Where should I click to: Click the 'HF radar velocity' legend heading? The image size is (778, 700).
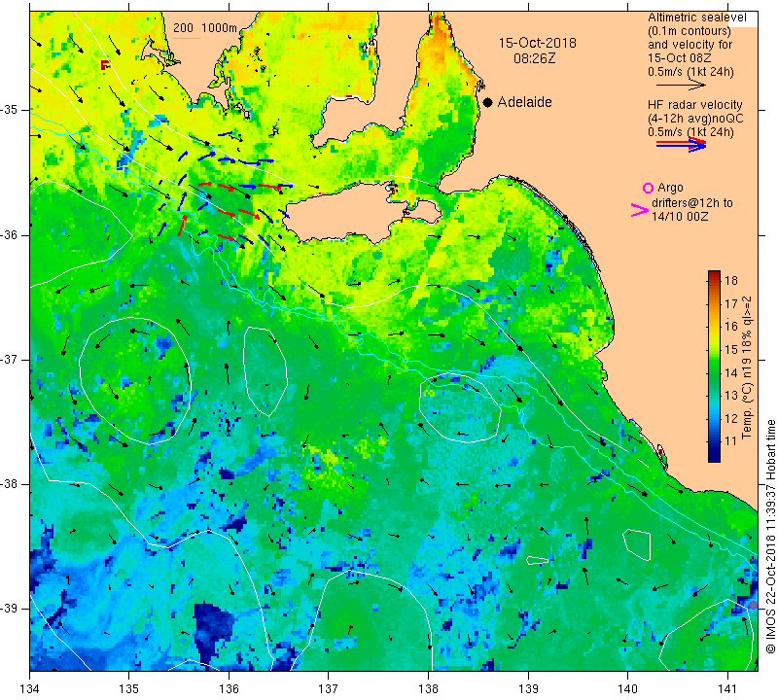694,105
